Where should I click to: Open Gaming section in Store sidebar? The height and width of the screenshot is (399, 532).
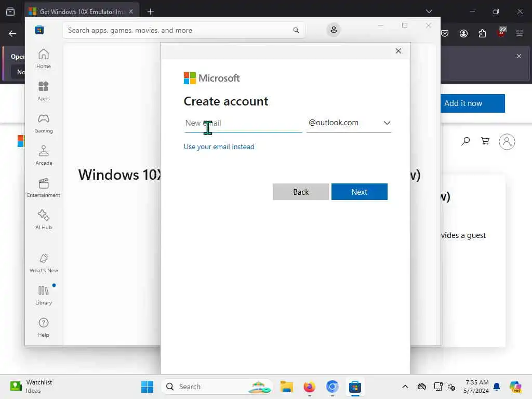coord(44,123)
